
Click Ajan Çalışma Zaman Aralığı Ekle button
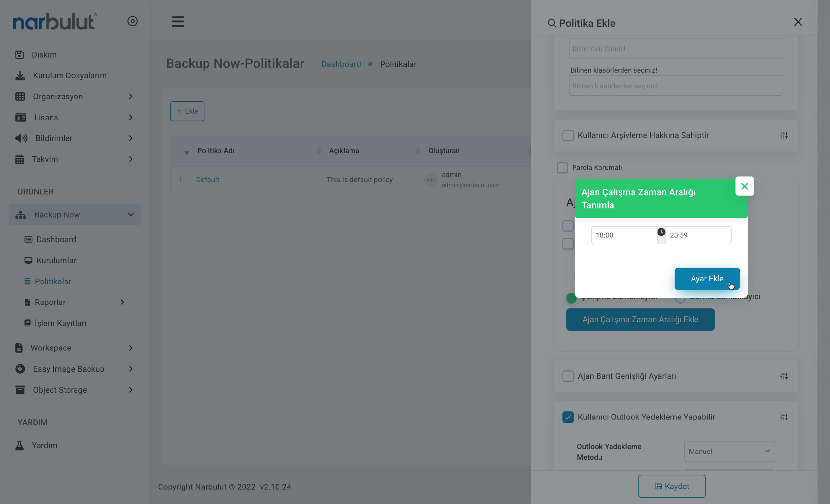click(640, 319)
